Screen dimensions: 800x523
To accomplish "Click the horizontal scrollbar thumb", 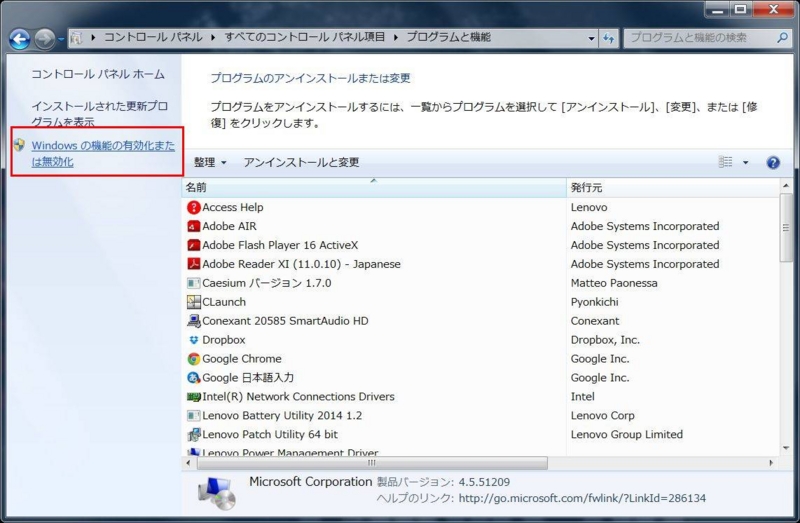I will [372, 463].
